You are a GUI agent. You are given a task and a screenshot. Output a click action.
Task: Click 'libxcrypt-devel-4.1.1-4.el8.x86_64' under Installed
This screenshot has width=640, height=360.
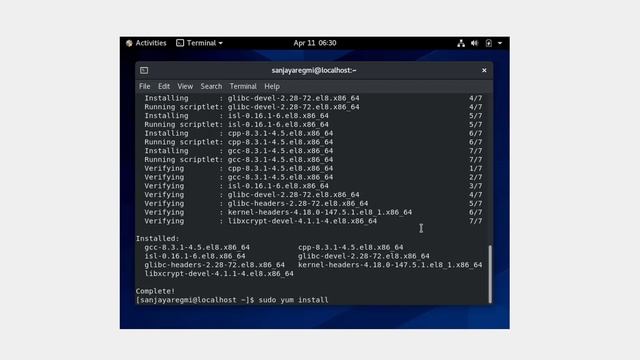[x=219, y=273]
